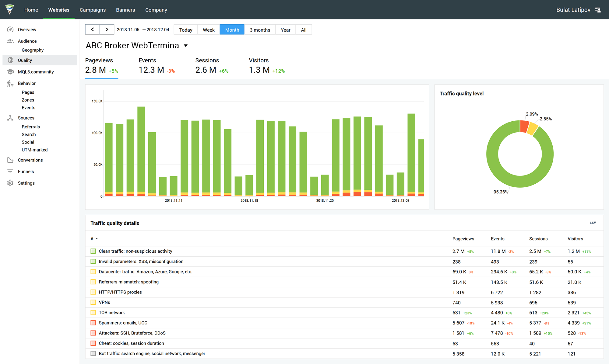This screenshot has width=609, height=364.
Task: Click the MQL5.community sidebar icon
Action: tap(10, 72)
